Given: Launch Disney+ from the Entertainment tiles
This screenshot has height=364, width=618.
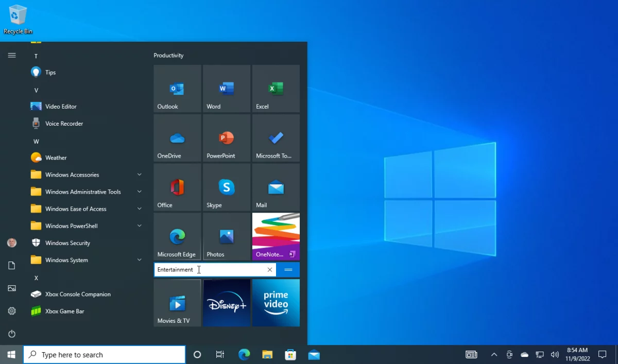Looking at the screenshot, I should coord(226,303).
